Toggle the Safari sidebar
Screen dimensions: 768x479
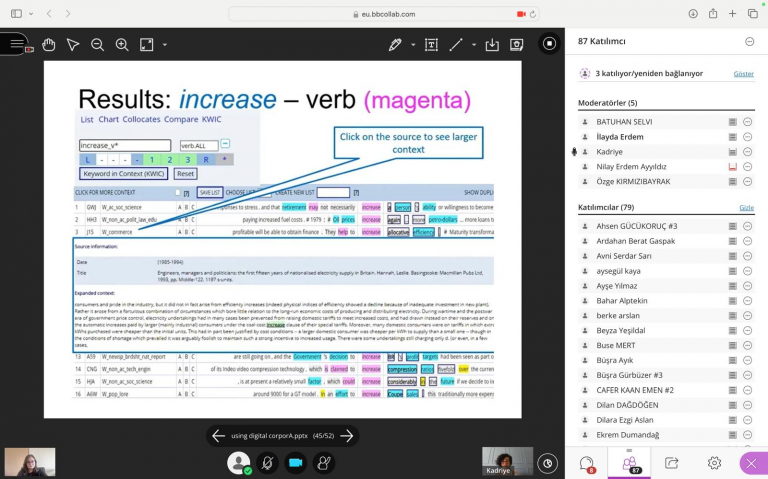[17, 14]
